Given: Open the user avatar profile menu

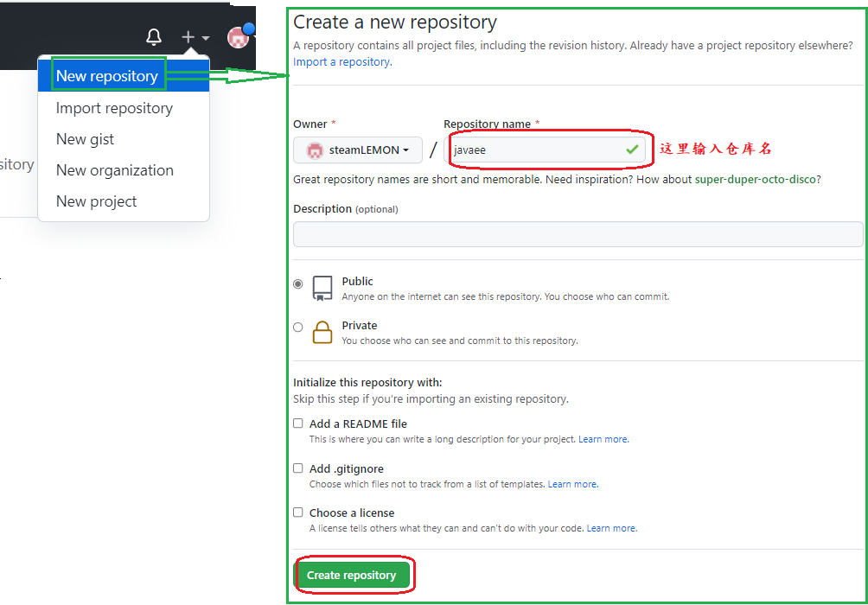Looking at the screenshot, I should (239, 37).
